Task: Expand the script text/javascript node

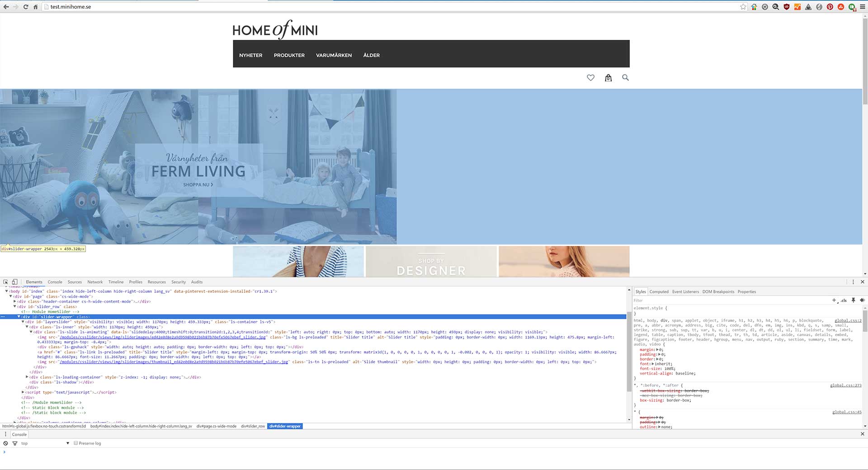Action: click(23, 392)
